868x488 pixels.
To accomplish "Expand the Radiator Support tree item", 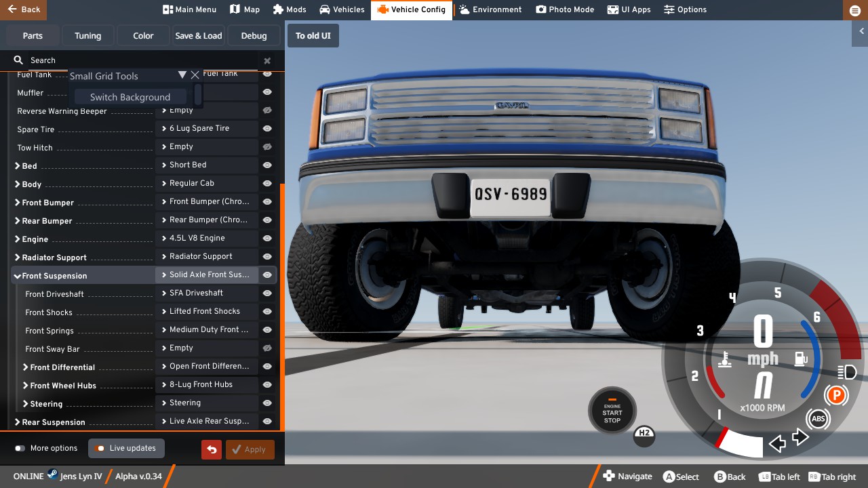I will [x=17, y=257].
